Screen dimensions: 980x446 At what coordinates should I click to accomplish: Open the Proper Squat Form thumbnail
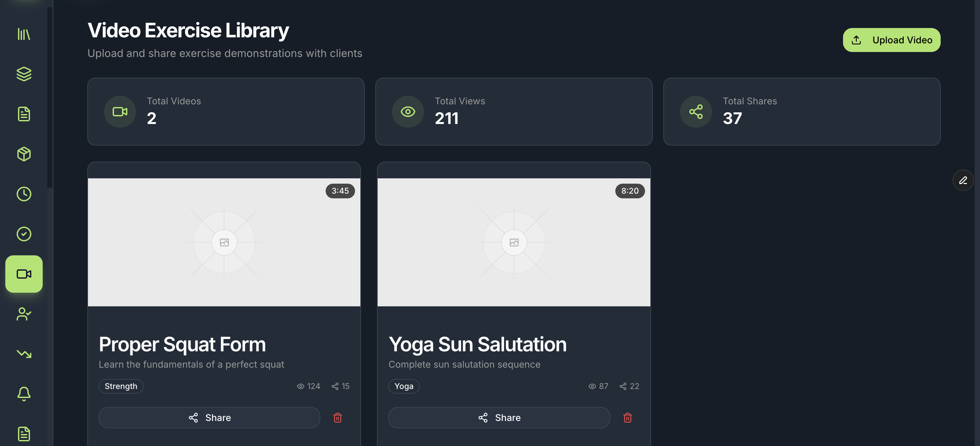[224, 242]
